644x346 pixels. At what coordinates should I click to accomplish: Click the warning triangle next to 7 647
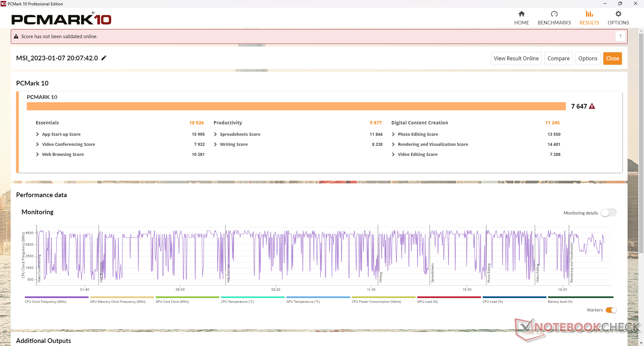pyautogui.click(x=592, y=106)
